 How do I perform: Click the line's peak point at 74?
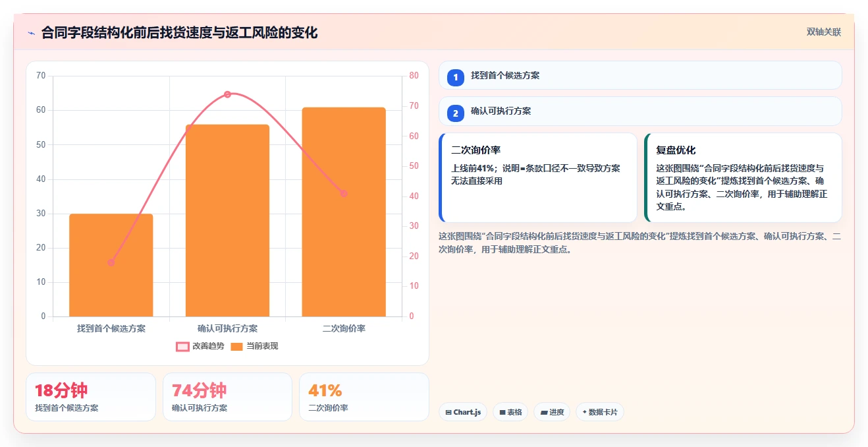(227, 94)
